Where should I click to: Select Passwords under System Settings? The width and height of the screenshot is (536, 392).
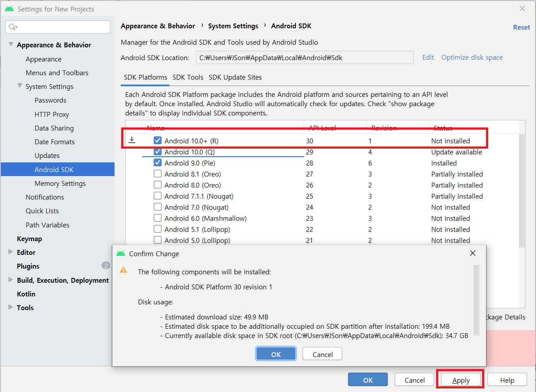(50, 100)
